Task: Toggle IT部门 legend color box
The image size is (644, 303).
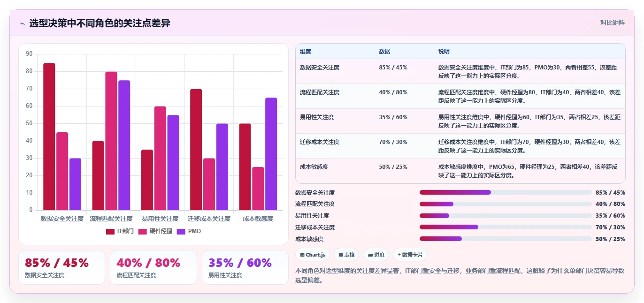Action: point(110,231)
